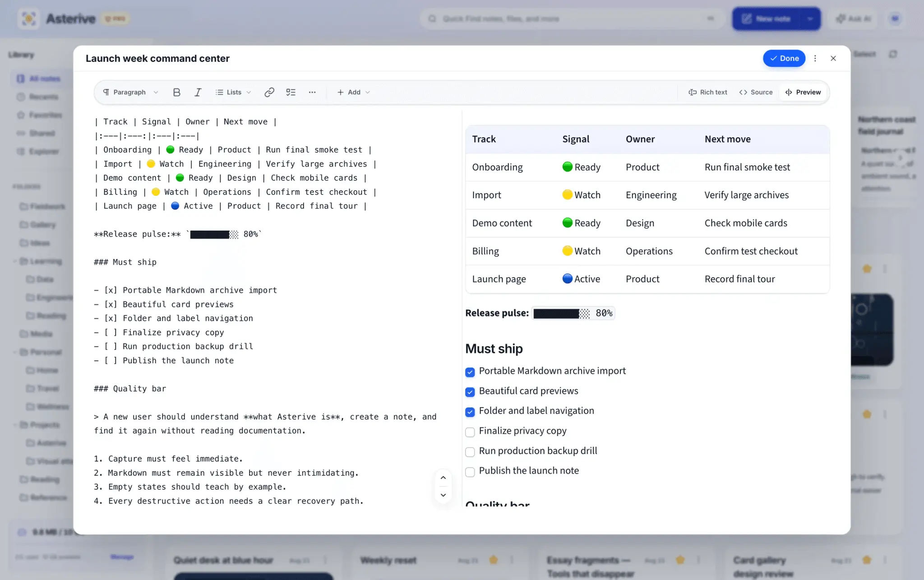Click the star on Card gallery design review
The image size is (924, 580).
click(867, 560)
